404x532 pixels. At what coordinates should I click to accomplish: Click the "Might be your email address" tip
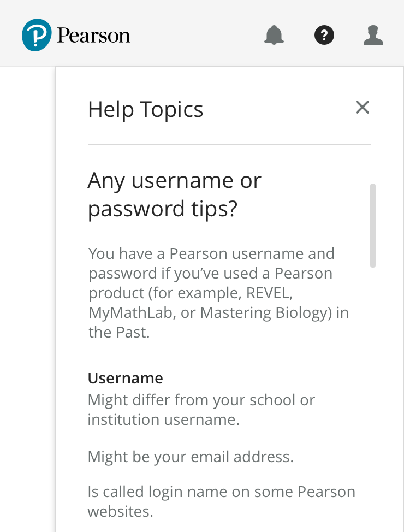tap(191, 457)
